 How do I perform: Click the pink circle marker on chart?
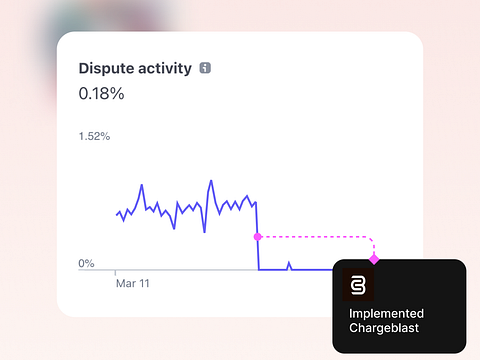coord(258,237)
